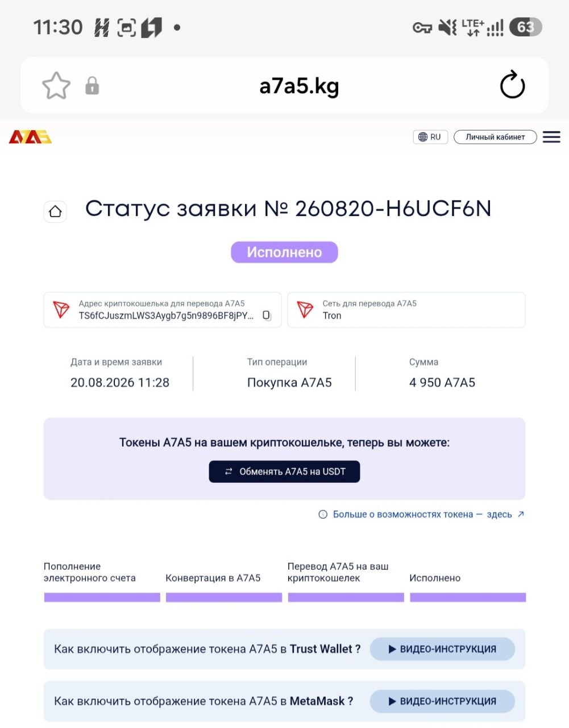Screen dimensions: 569x728
Task: Play MetaMask видео-инструкция
Action: [442, 701]
